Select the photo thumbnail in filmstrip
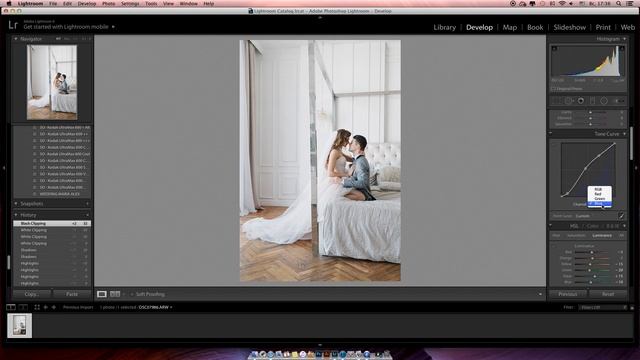 pyautogui.click(x=19, y=325)
